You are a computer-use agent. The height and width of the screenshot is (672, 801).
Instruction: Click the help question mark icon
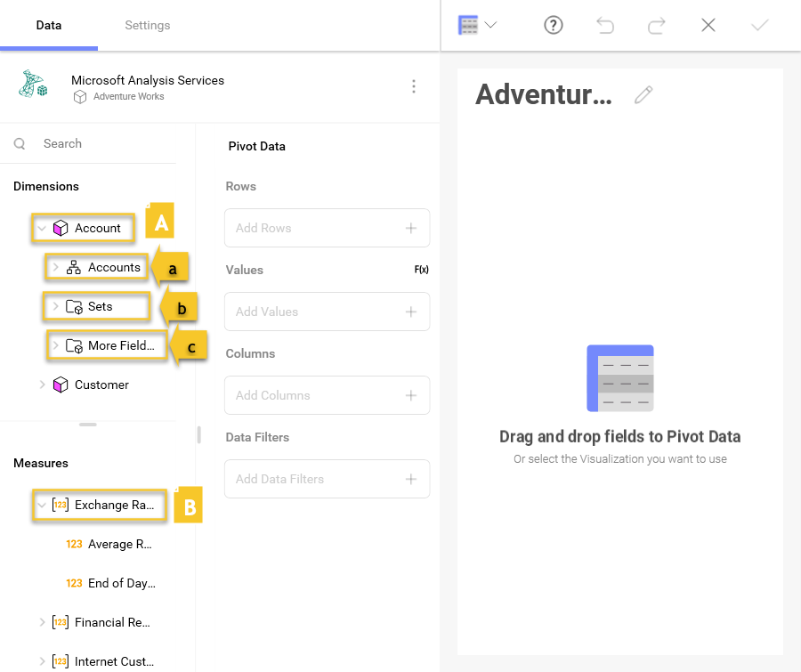554,26
